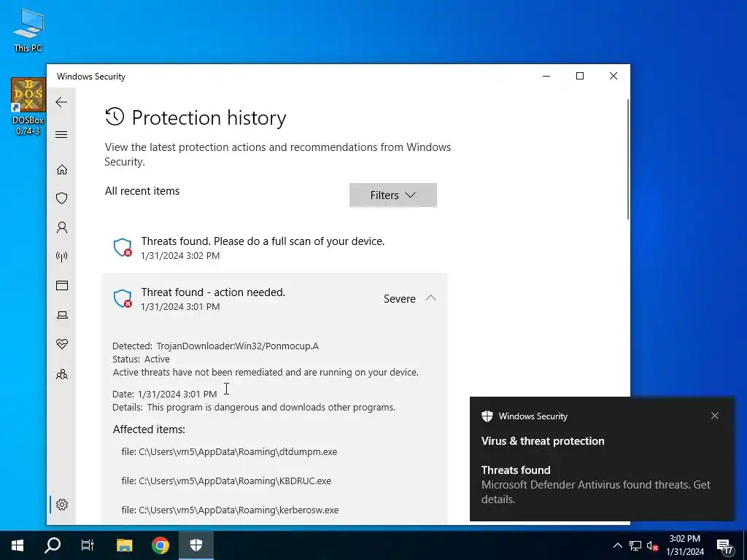Screen dimensions: 747x560
Task: Click the Protection history clock icon
Action: [x=115, y=117]
